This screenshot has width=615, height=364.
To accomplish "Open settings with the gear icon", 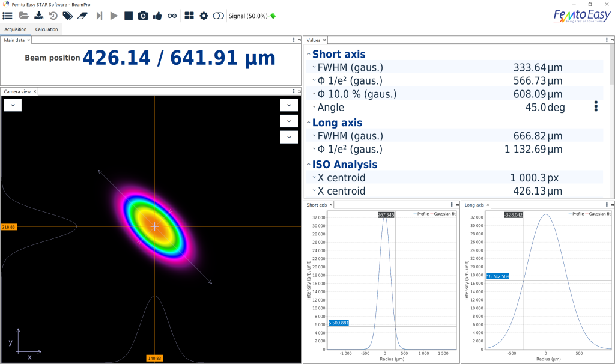I will coord(204,16).
